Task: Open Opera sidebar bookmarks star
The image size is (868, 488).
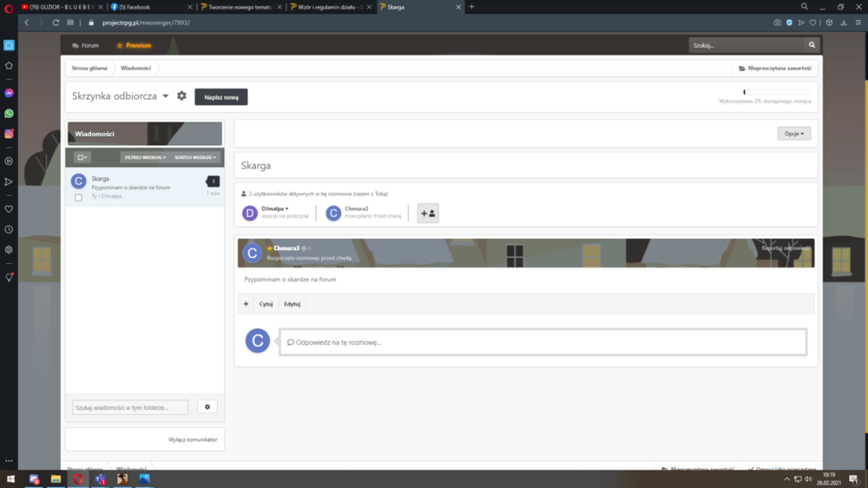Action: click(x=9, y=65)
